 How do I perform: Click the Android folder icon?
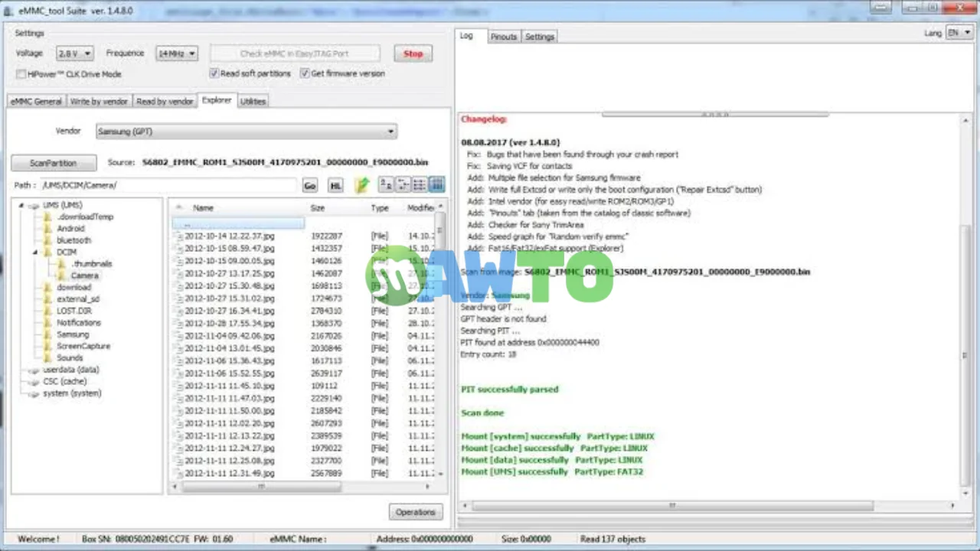click(x=48, y=229)
